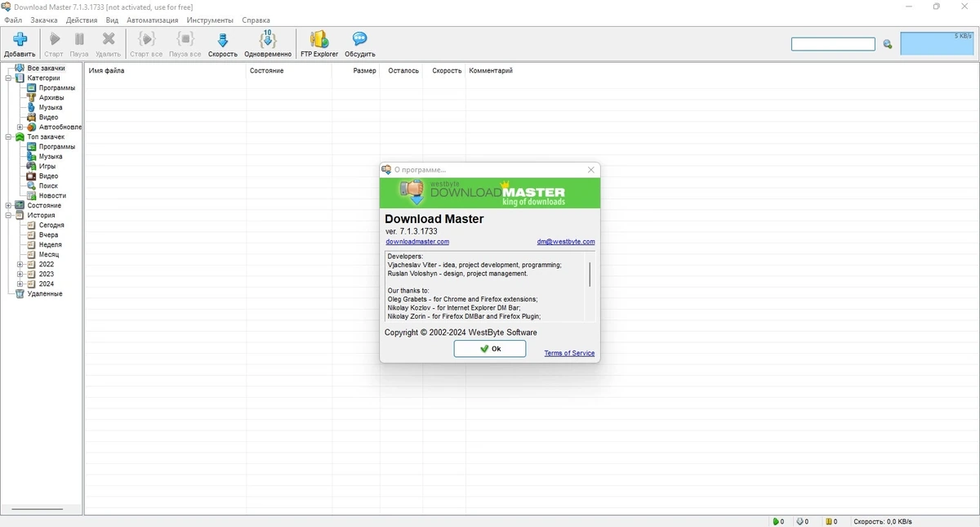980x527 pixels.
Task: Click the Пауза toolbar icon
Action: click(79, 39)
